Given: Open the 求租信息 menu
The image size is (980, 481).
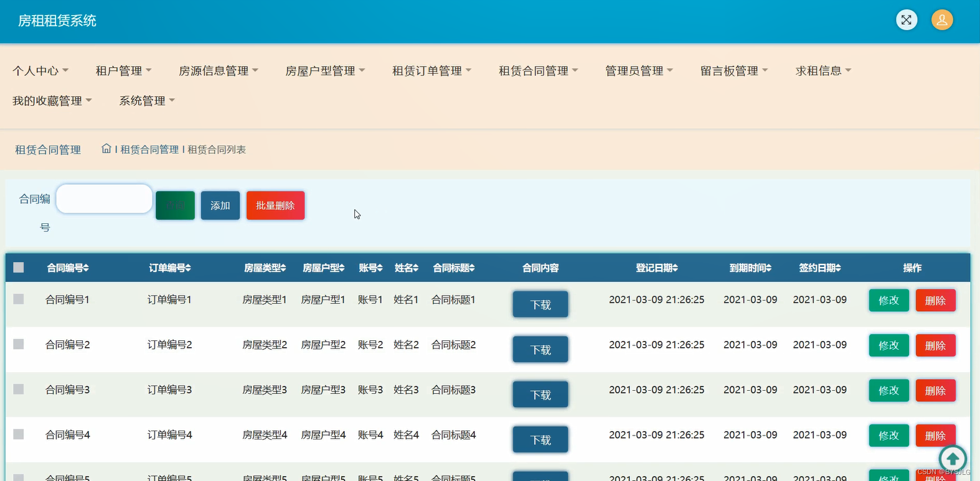Looking at the screenshot, I should (x=823, y=71).
